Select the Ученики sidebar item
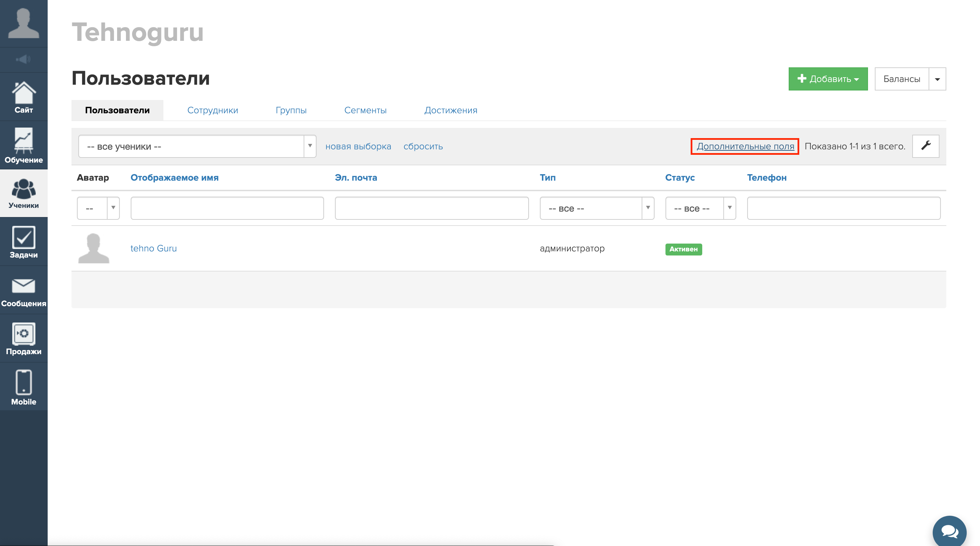Viewport: 980px width, 546px height. (23, 194)
